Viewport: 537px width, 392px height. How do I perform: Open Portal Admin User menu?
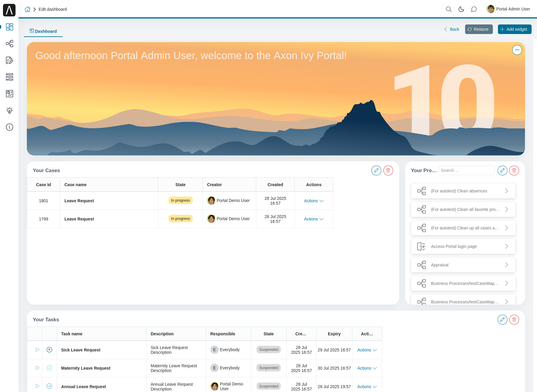pos(508,9)
